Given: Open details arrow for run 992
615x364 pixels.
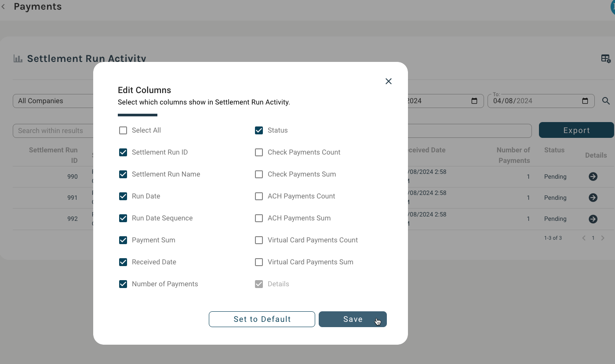Looking at the screenshot, I should pos(593,219).
